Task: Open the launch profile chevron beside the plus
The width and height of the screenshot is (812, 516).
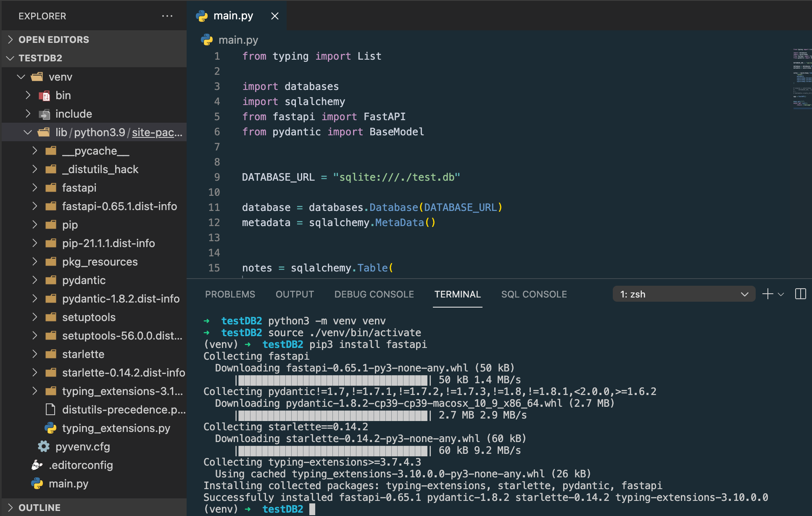Action: point(780,294)
